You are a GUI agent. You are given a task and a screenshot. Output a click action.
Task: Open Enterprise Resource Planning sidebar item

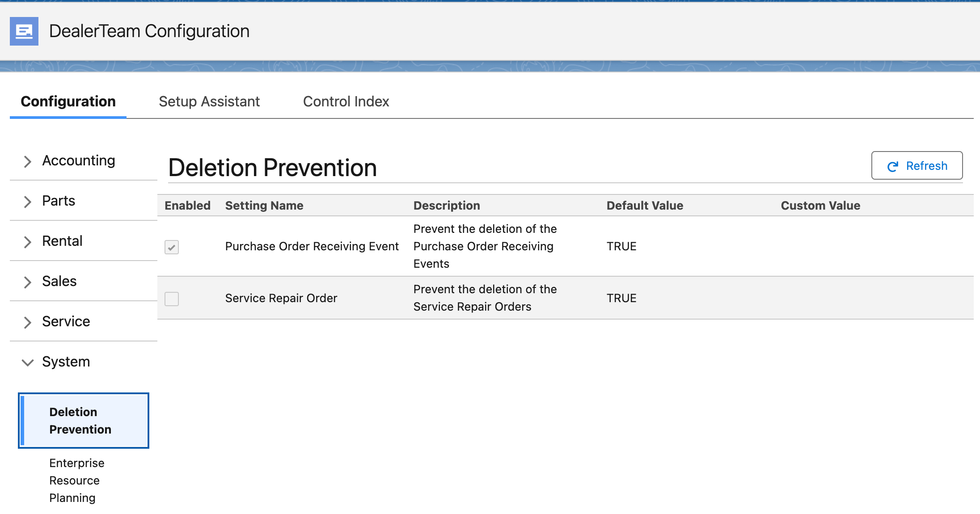coord(77,480)
